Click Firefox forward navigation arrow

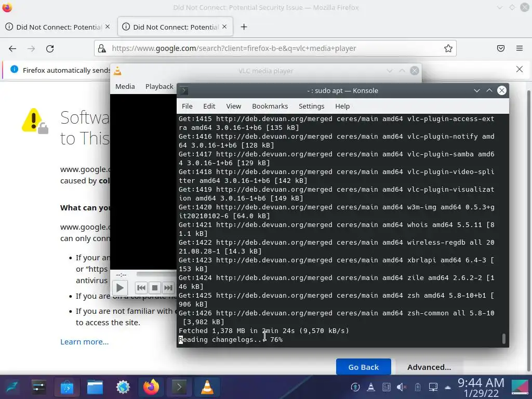click(31, 48)
